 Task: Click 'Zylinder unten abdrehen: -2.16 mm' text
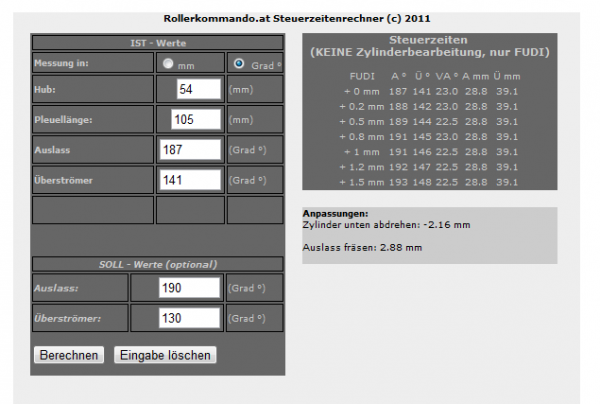[x=386, y=225]
